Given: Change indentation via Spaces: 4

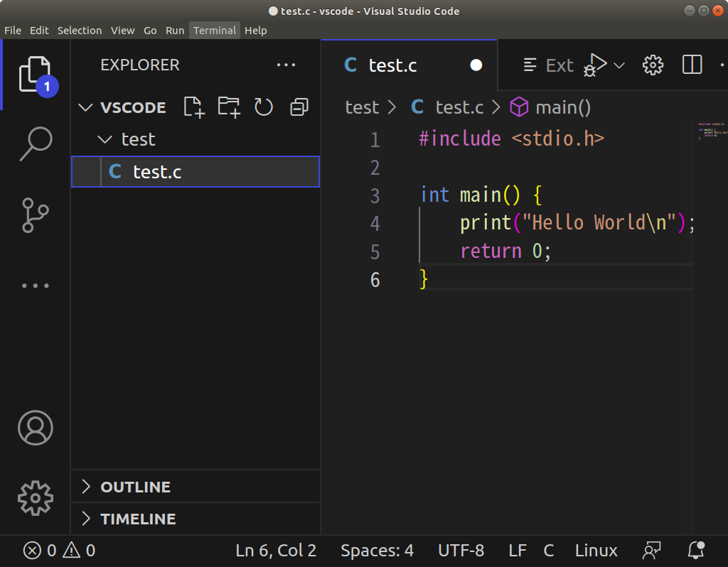Looking at the screenshot, I should pos(377,551).
